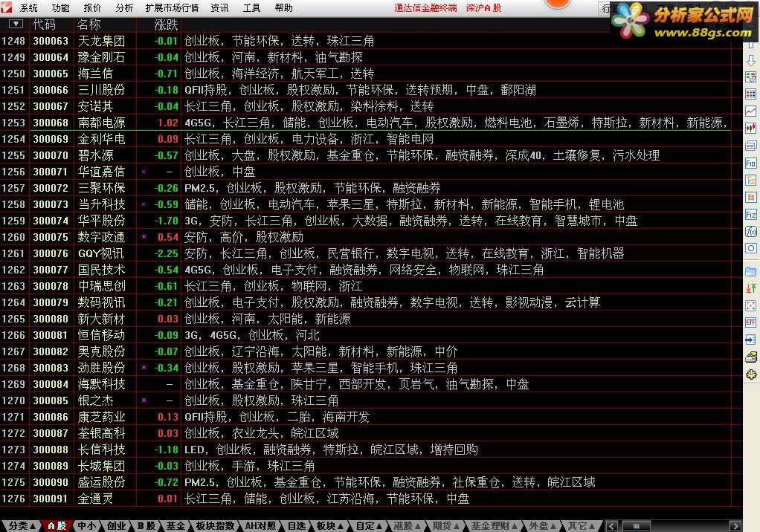The width and height of the screenshot is (760, 532).
Task: Click the F10 company info icon
Action: click(x=750, y=163)
